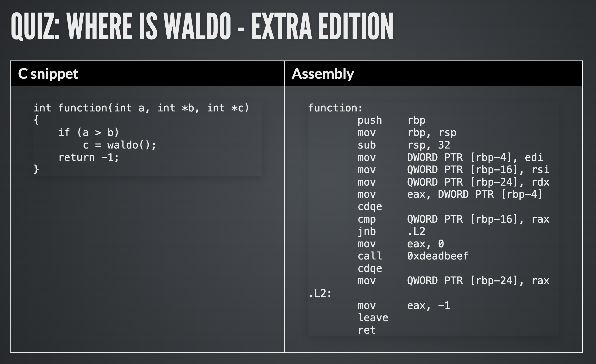Viewport: 596px width, 364px height.
Task: Click the slide title 'Quiz: Where is Waldo'
Action: pos(202,27)
